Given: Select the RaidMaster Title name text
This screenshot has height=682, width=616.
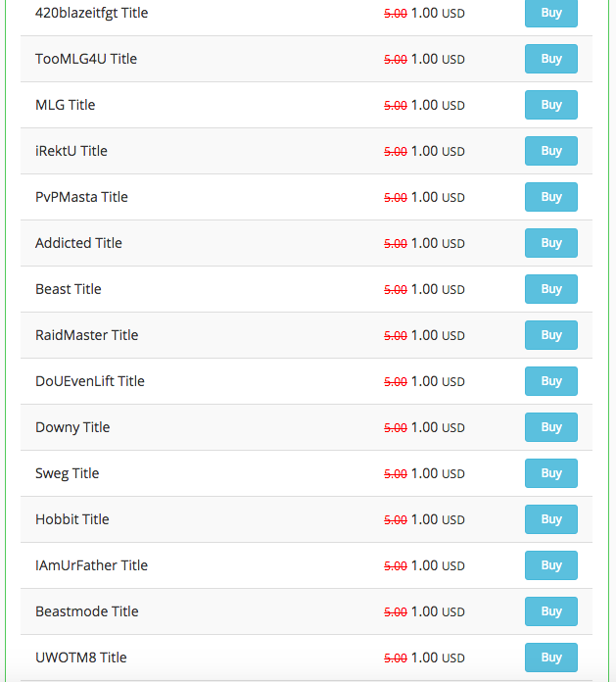Looking at the screenshot, I should 86,335.
